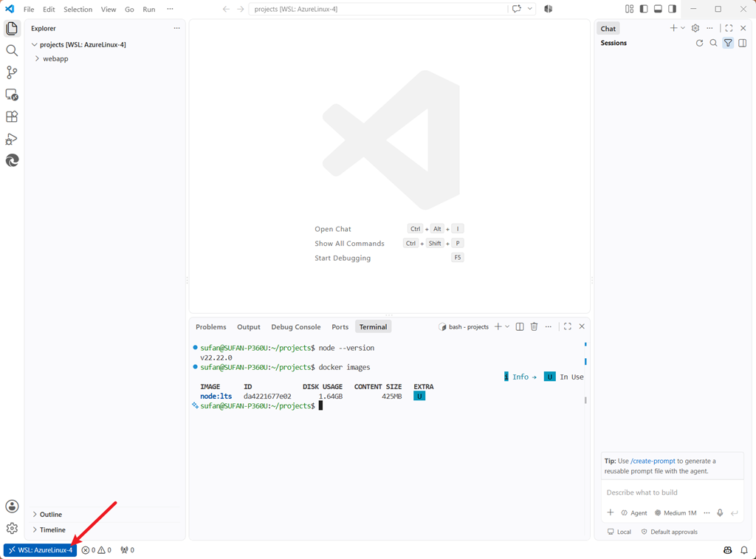Toggle Primary Side Bar visibility

pyautogui.click(x=644, y=9)
